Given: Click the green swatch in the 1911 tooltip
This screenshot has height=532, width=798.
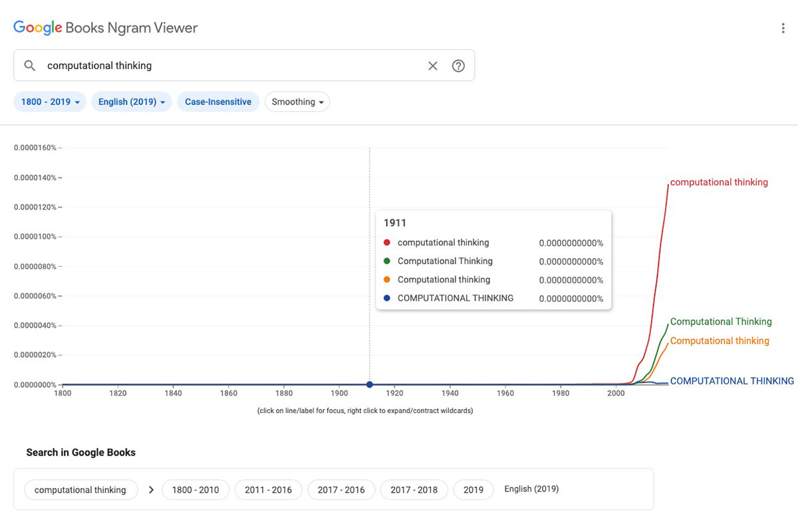Looking at the screenshot, I should pyautogui.click(x=387, y=261).
